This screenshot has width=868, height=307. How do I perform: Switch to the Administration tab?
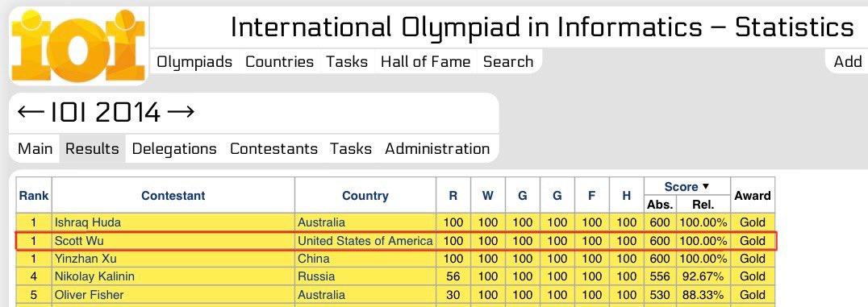point(437,149)
